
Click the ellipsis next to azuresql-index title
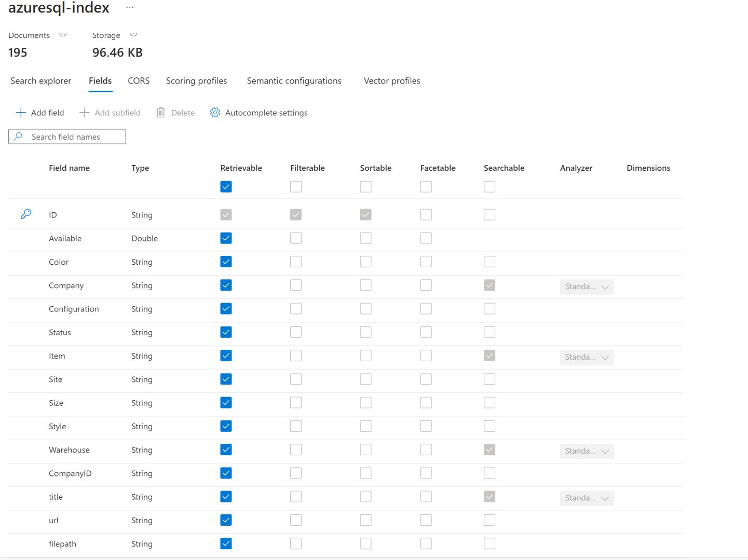coord(130,8)
